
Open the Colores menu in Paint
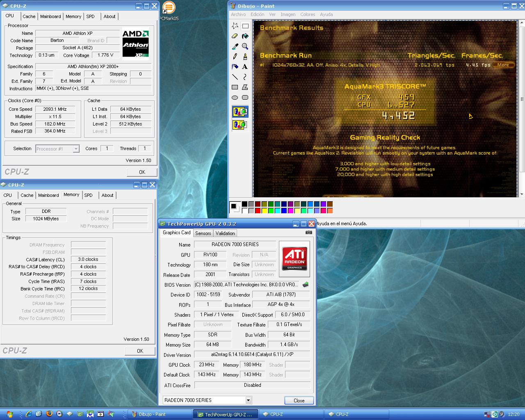[308, 14]
